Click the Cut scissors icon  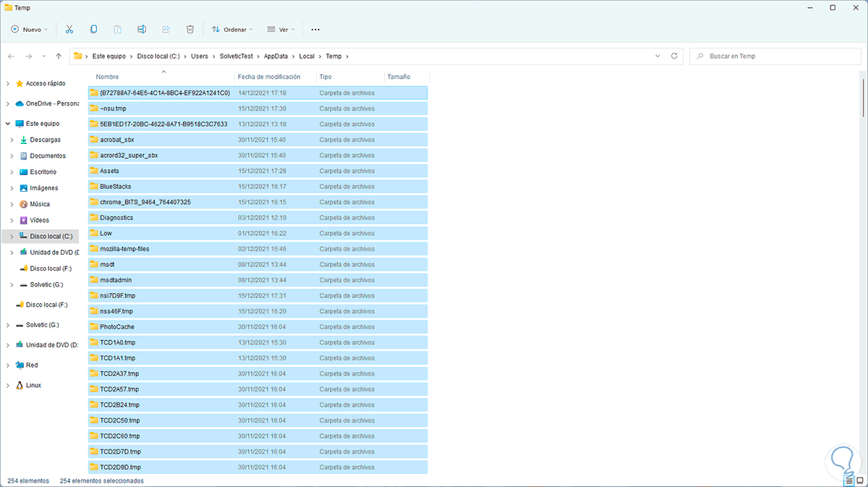point(69,30)
